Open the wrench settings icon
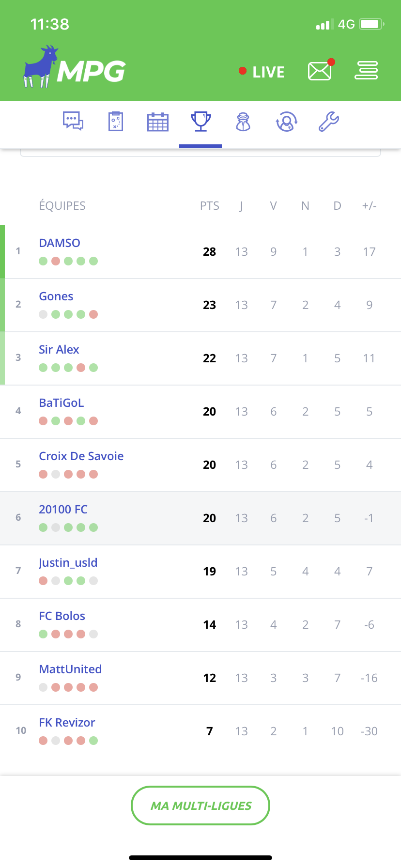 tap(329, 122)
